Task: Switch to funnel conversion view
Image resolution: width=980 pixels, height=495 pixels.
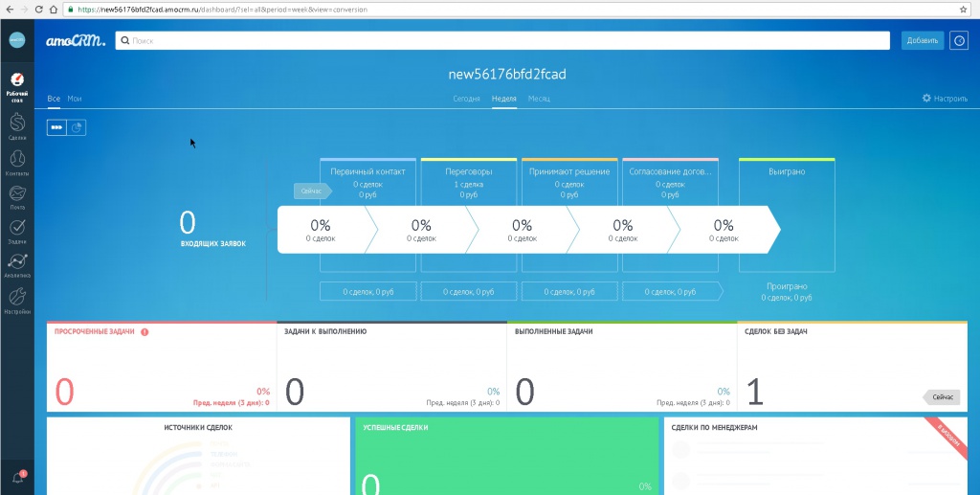Action: [x=56, y=127]
